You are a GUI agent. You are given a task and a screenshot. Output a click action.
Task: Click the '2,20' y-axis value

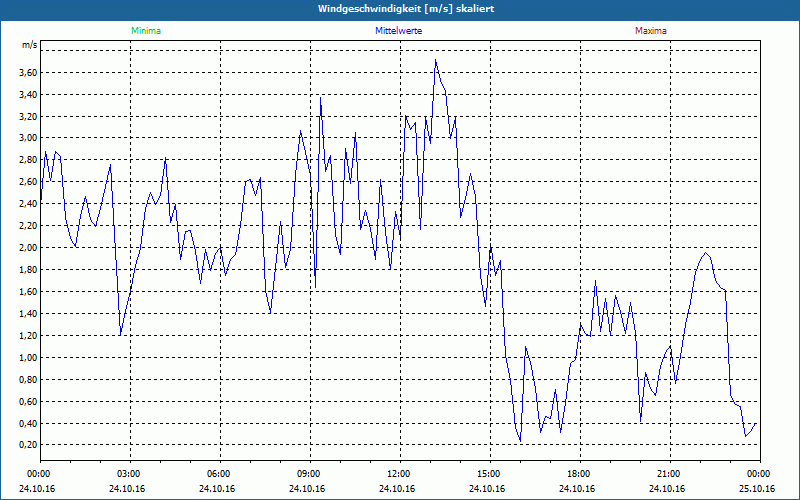tap(30, 226)
